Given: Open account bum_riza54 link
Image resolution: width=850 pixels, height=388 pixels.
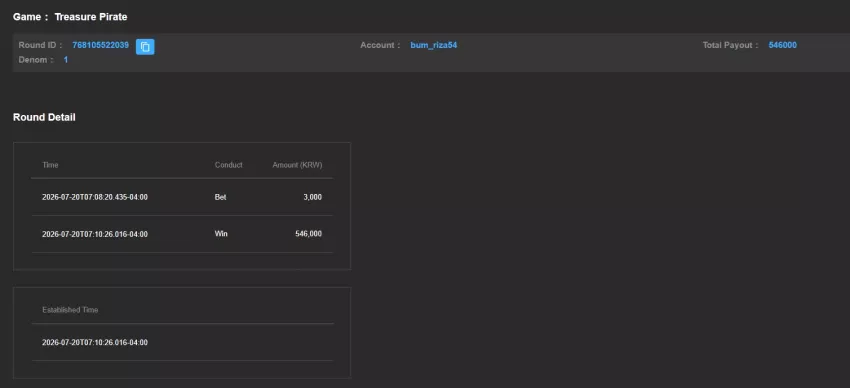Looking at the screenshot, I should 434,45.
